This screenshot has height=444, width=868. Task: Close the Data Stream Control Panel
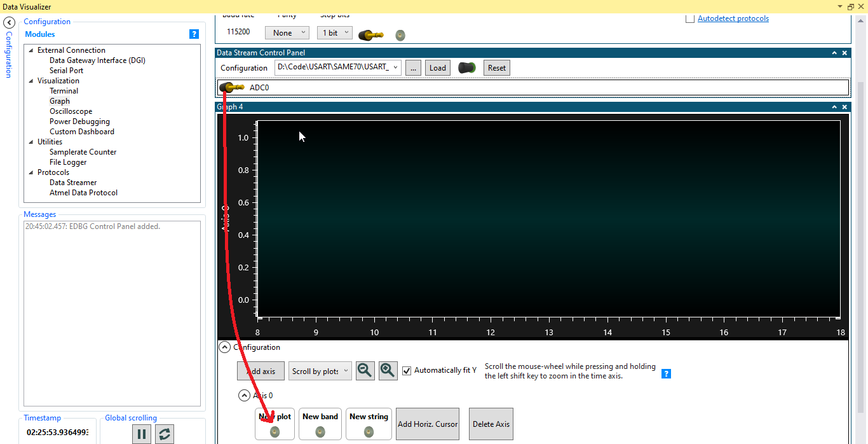844,53
